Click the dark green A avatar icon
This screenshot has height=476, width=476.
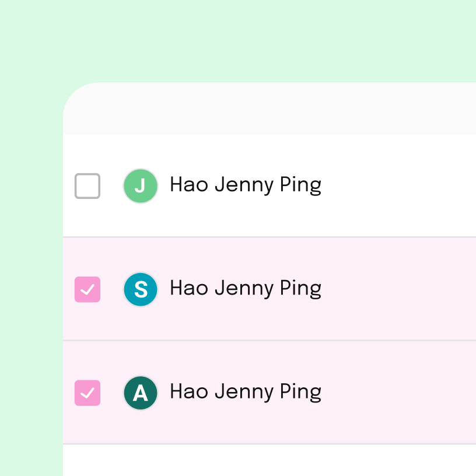(x=141, y=393)
